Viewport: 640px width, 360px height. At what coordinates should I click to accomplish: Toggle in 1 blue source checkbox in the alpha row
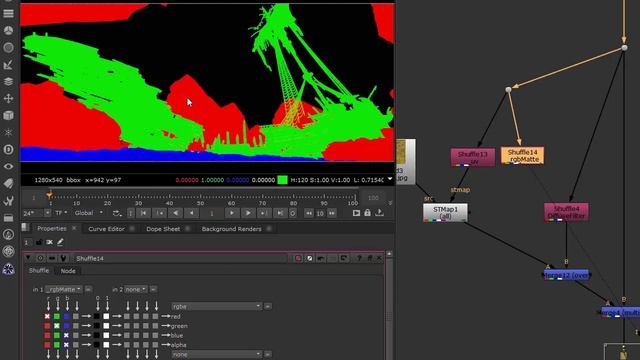66,345
